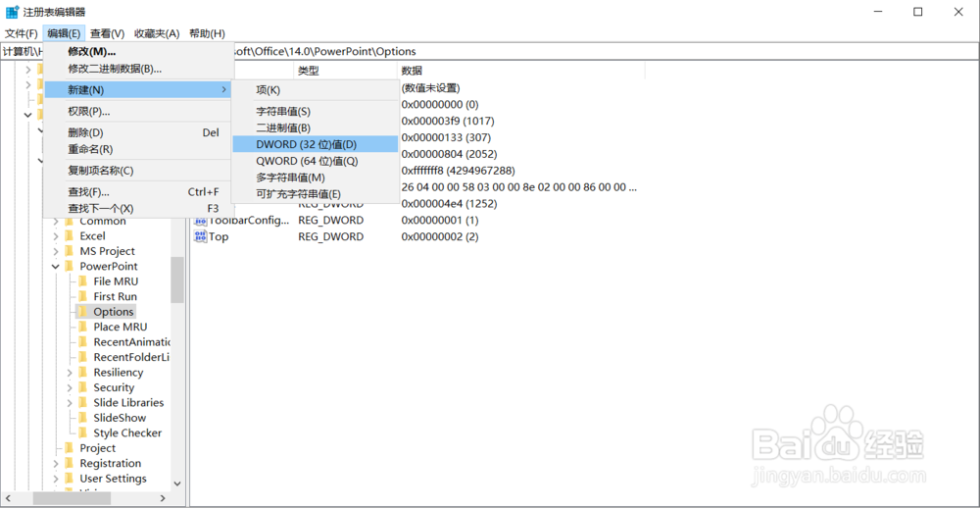
Task: Collapse the PowerPoint tree node
Action: coord(56,267)
